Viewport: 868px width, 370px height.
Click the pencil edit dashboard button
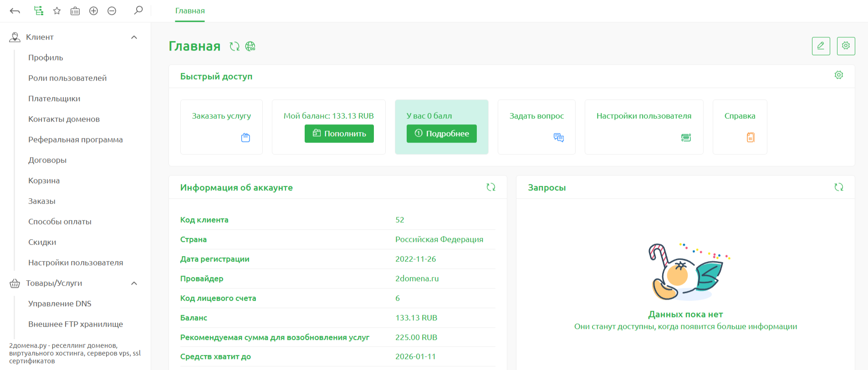pos(821,46)
